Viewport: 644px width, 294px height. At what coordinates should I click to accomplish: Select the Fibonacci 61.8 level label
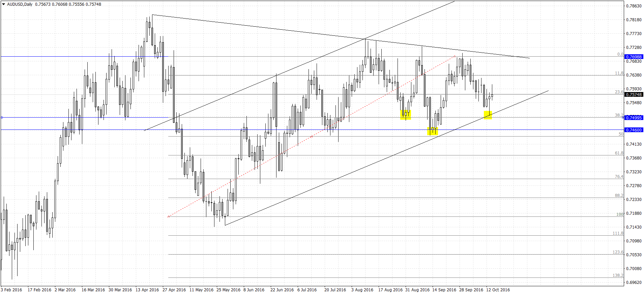[619, 153]
